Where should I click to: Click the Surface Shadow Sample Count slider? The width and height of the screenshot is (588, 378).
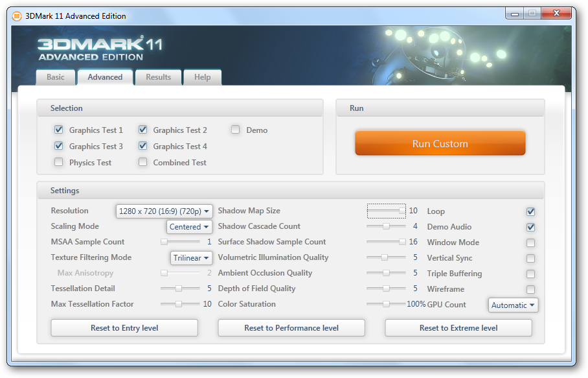point(386,242)
